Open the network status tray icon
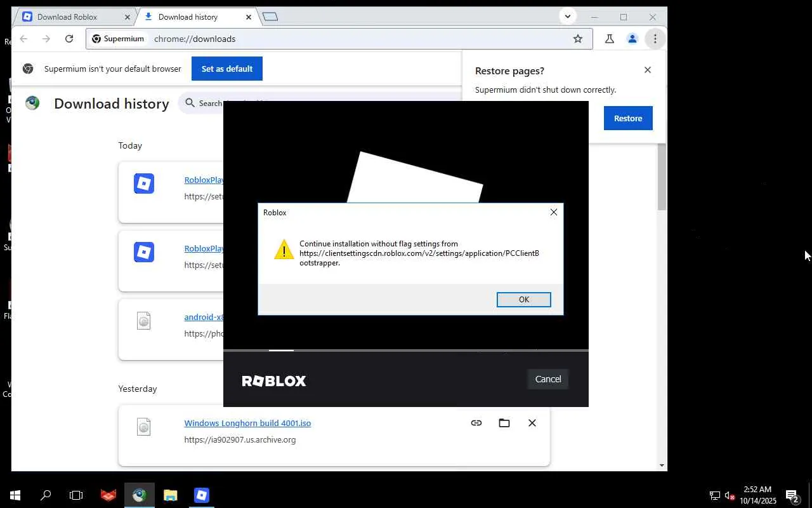This screenshot has width=812, height=508. [x=714, y=495]
